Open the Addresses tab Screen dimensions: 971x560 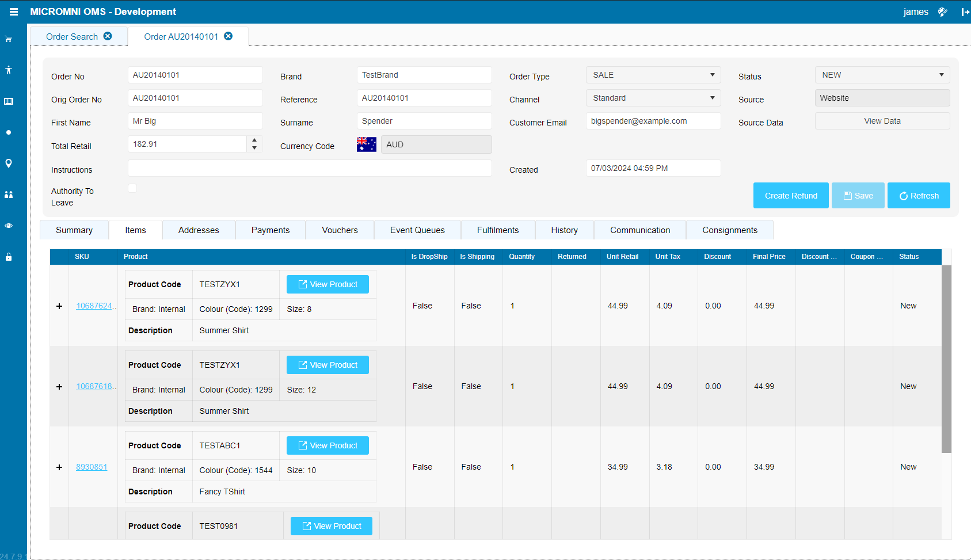[x=199, y=230]
